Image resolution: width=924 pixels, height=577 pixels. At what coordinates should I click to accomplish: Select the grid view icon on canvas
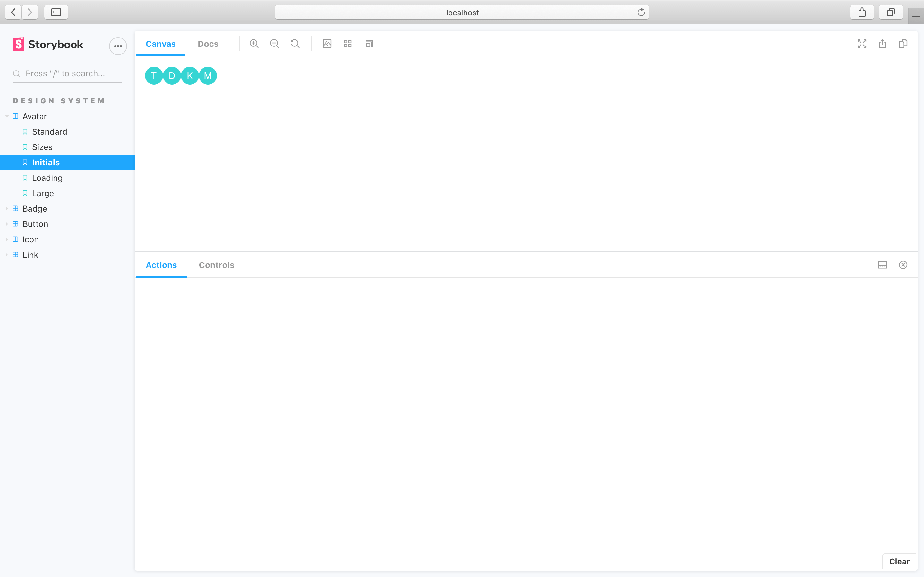[x=347, y=43]
